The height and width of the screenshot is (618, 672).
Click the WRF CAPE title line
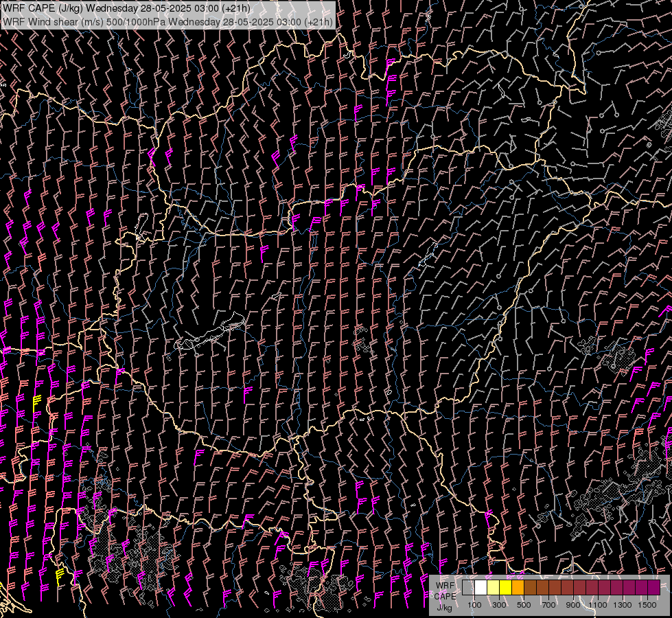coord(126,8)
